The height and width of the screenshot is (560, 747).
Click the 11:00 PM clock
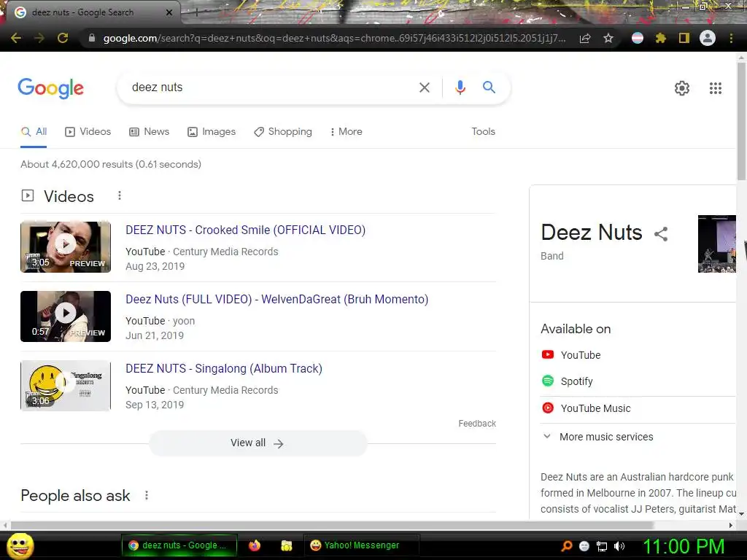click(x=684, y=546)
